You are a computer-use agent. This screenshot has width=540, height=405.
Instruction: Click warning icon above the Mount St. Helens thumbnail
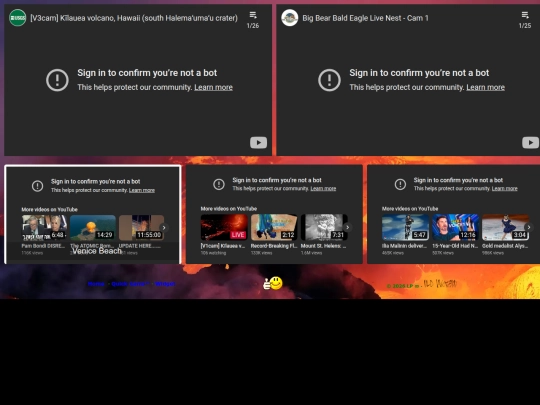219,184
